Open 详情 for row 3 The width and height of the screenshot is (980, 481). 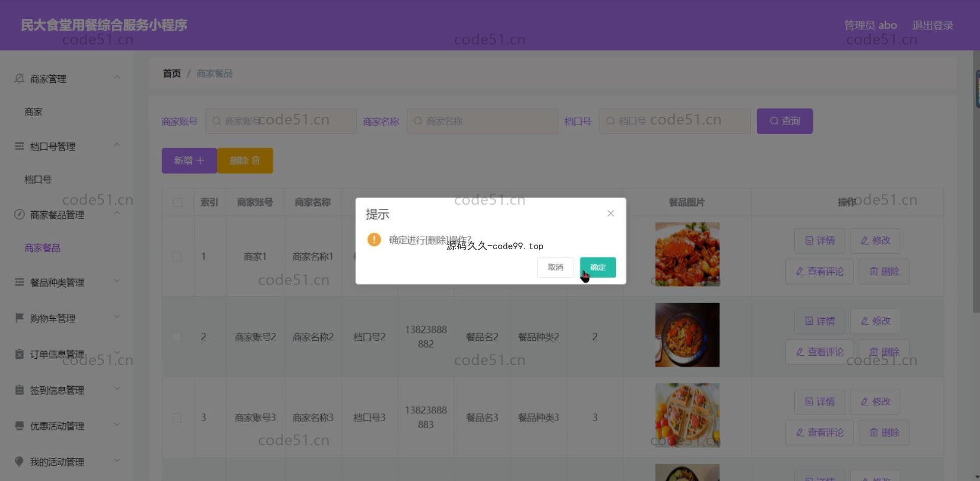point(819,402)
